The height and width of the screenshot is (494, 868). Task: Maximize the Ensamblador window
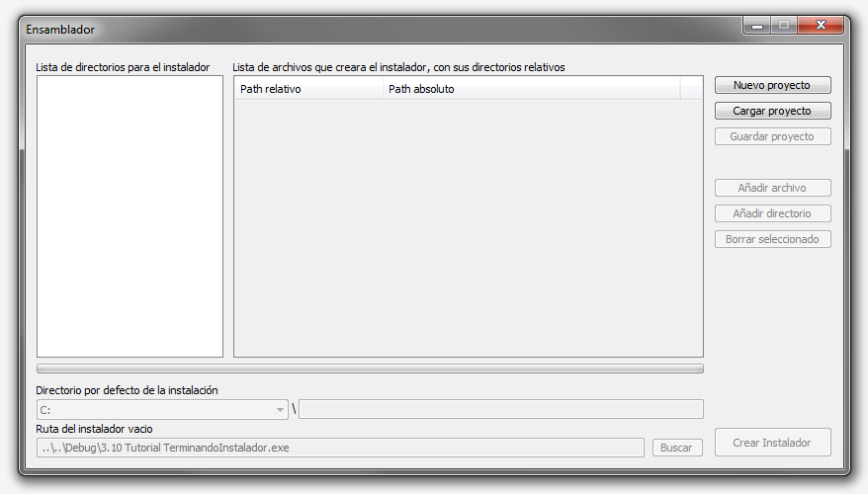coord(784,27)
